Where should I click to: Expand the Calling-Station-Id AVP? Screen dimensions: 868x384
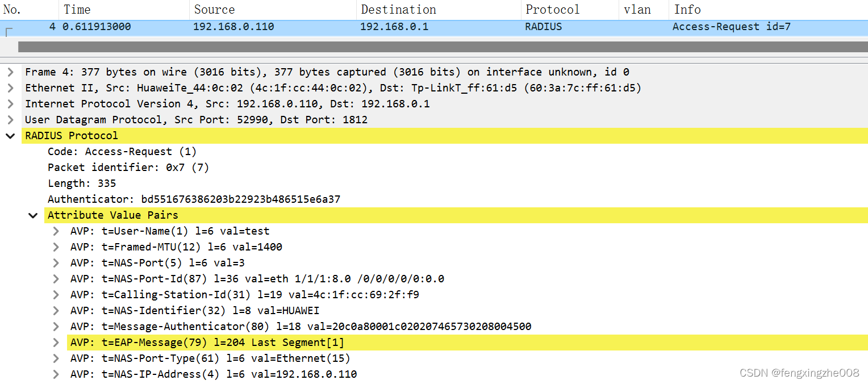click(x=56, y=294)
